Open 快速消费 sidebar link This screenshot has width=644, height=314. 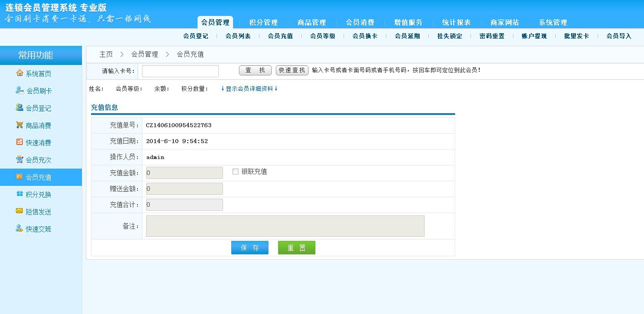tap(39, 143)
